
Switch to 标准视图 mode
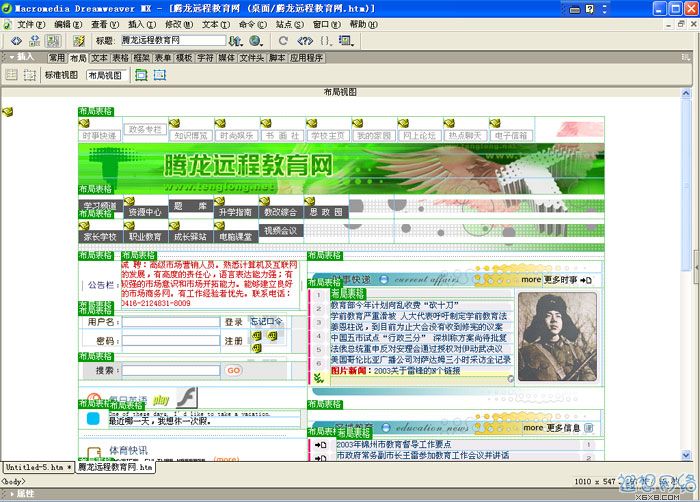click(x=61, y=75)
